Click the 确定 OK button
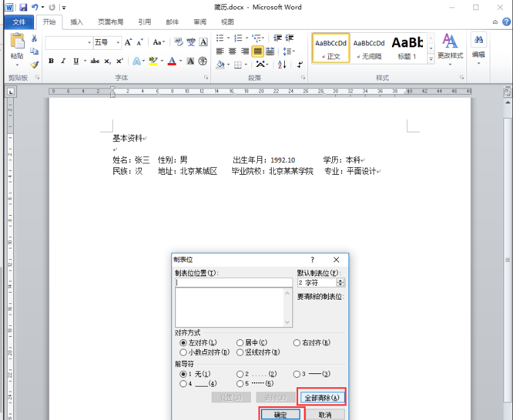This screenshot has height=420, width=513. [280, 414]
